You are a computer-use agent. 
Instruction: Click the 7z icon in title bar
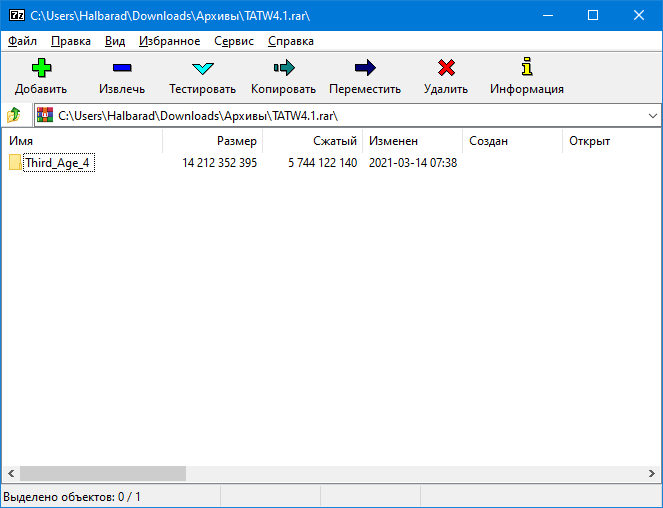pyautogui.click(x=16, y=15)
